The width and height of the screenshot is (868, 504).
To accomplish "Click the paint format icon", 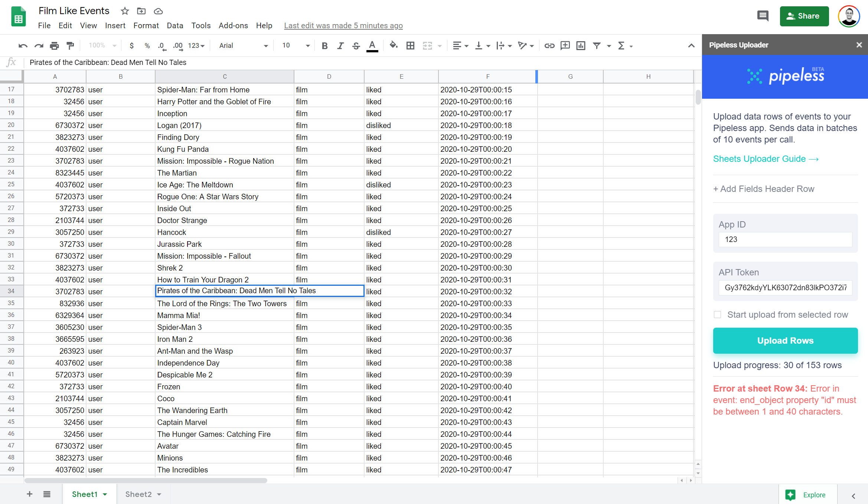I will [70, 46].
